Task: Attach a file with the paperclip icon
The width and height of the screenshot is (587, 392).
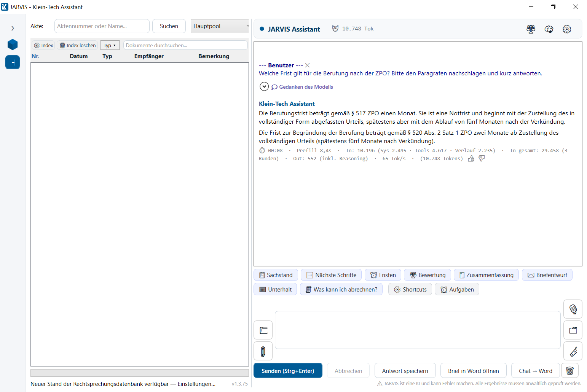Action: coord(263,351)
